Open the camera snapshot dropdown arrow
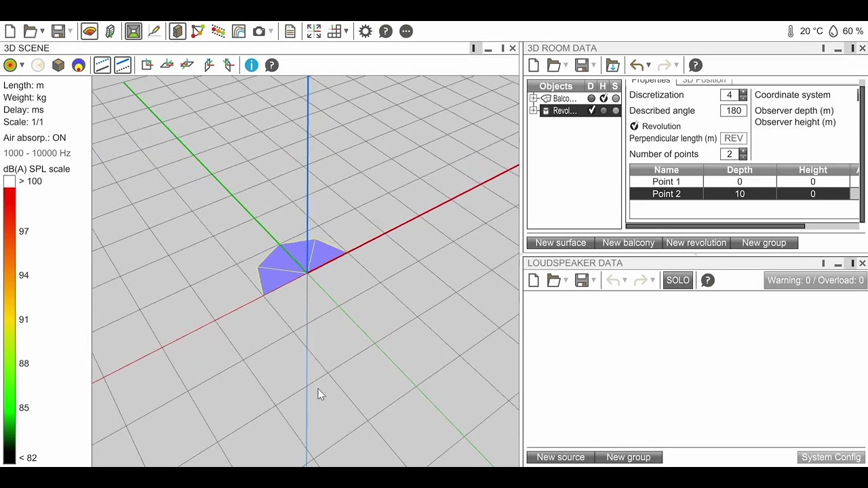Screen dimensions: 868x488 click(271, 31)
